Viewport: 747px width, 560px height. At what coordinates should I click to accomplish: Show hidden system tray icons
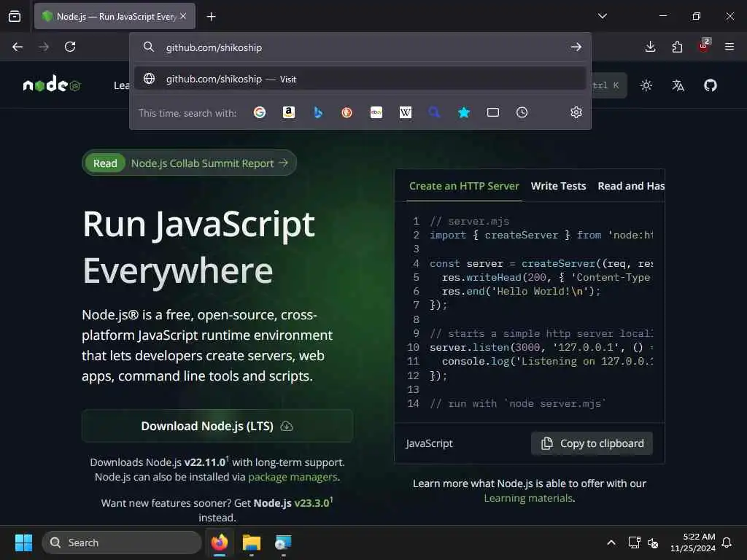[x=611, y=542]
